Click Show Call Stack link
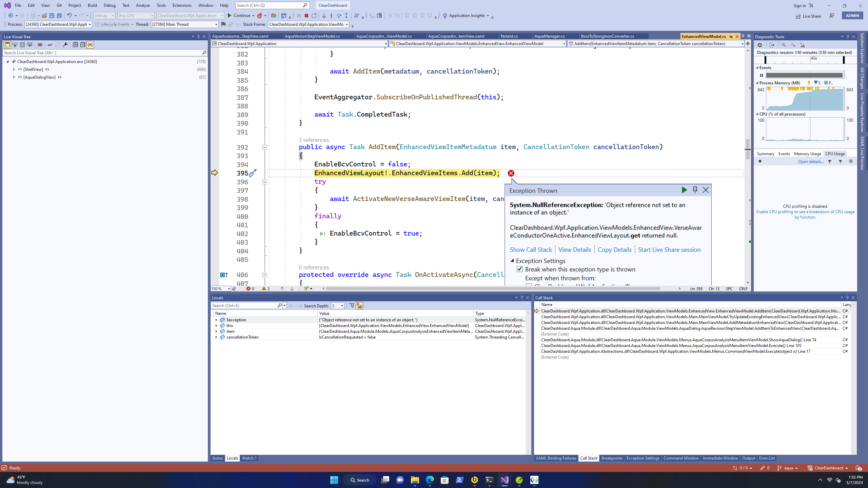The image size is (868, 488). [x=531, y=250]
